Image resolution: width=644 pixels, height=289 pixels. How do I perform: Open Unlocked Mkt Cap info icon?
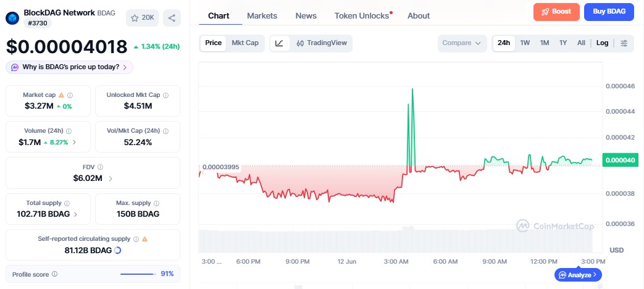[165, 95]
